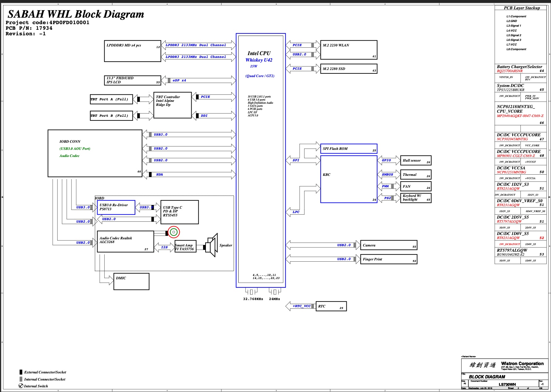Click the Internal Switch legend symbol
This screenshot has width=551, height=392.
pos(21,386)
